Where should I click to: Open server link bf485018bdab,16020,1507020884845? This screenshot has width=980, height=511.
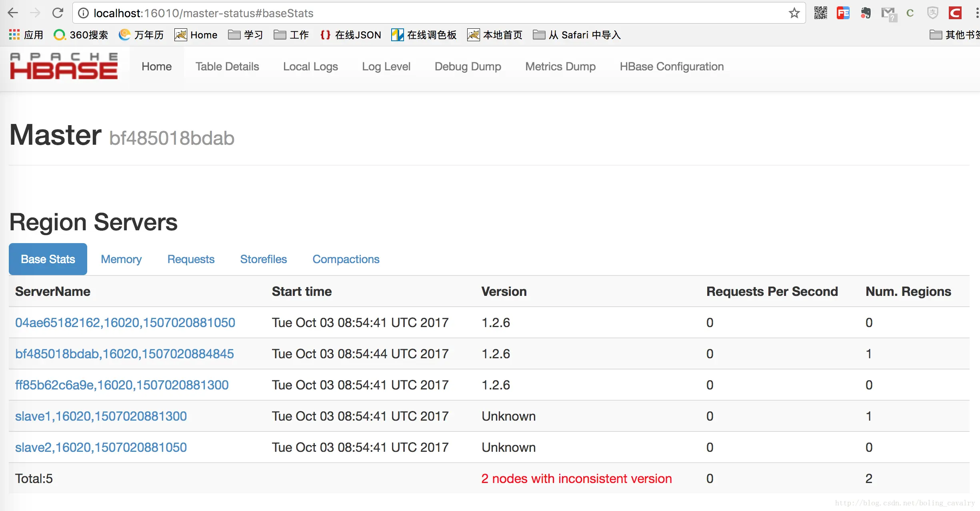coord(124,354)
